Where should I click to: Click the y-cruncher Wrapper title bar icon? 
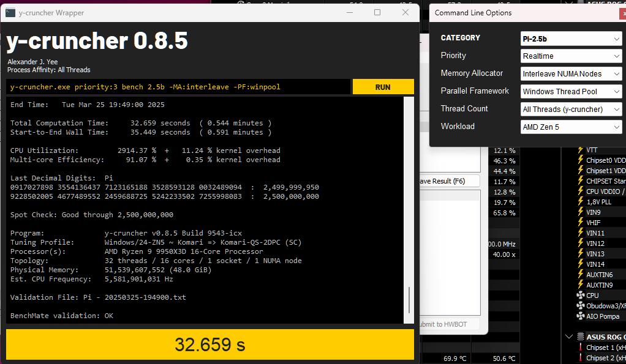(11, 12)
